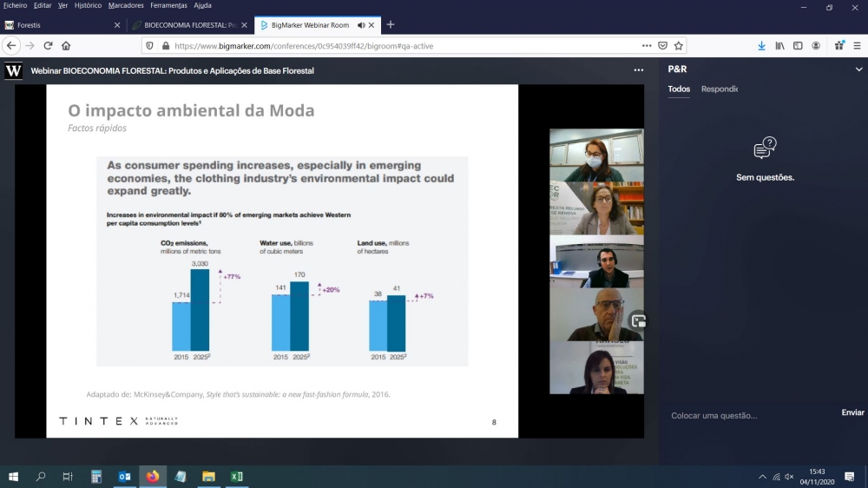The height and width of the screenshot is (488, 868).
Task: Go back with the browser Back arrow
Action: click(x=11, y=45)
